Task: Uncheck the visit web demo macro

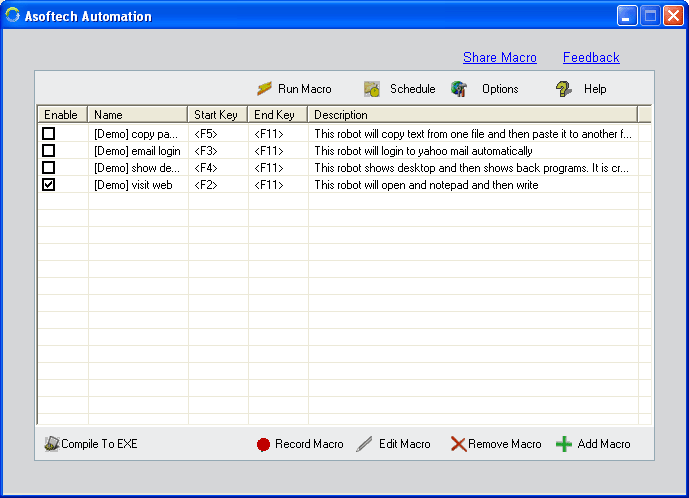Action: click(48, 185)
